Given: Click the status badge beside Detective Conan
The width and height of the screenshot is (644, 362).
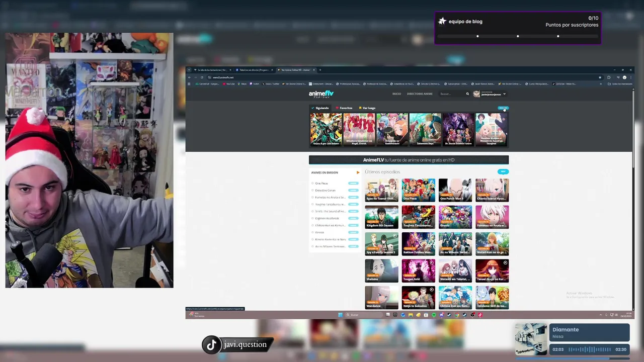Looking at the screenshot, I should (353, 191).
